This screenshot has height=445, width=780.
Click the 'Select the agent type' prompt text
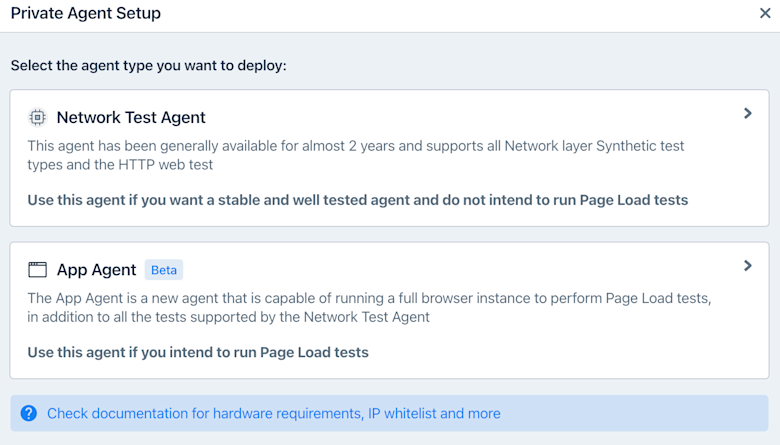[148, 65]
